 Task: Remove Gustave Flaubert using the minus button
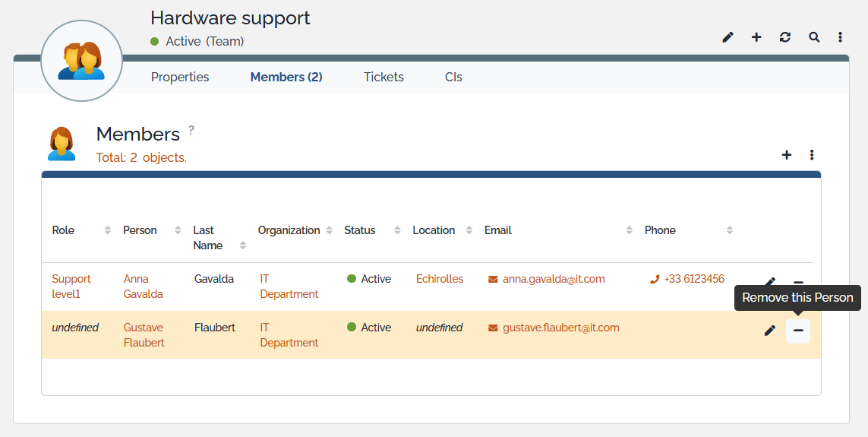(798, 331)
